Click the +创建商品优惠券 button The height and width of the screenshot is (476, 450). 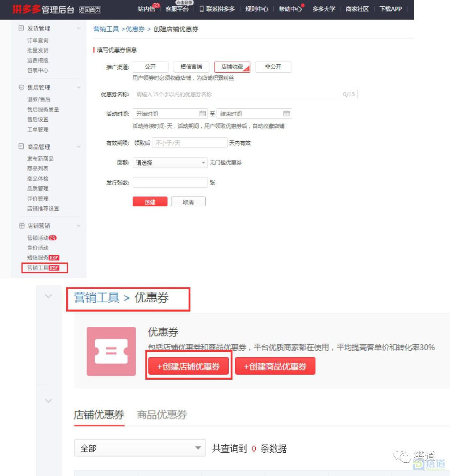tap(275, 366)
